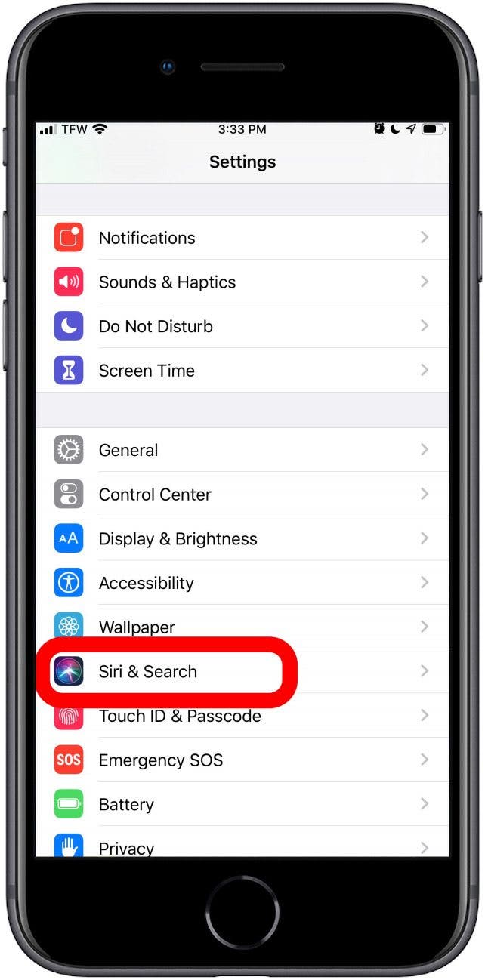485x980 pixels.
Task: Tap the Emergency SOS red icon
Action: [x=69, y=760]
